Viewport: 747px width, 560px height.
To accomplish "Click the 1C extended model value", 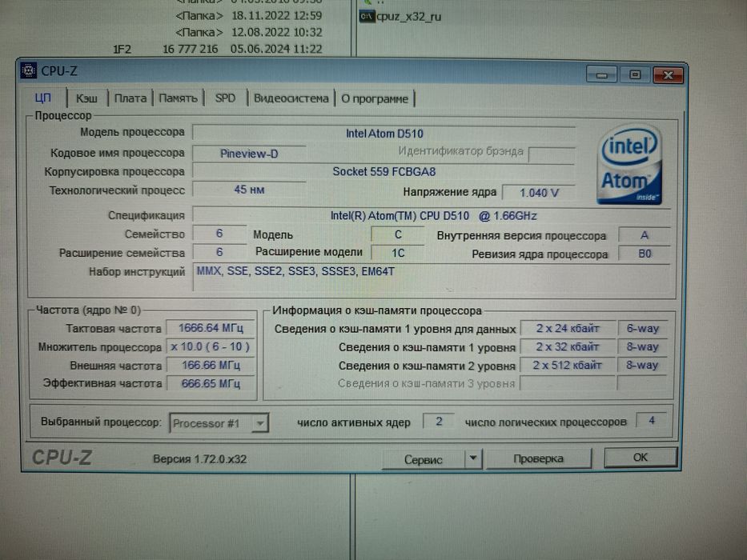I will (x=398, y=253).
